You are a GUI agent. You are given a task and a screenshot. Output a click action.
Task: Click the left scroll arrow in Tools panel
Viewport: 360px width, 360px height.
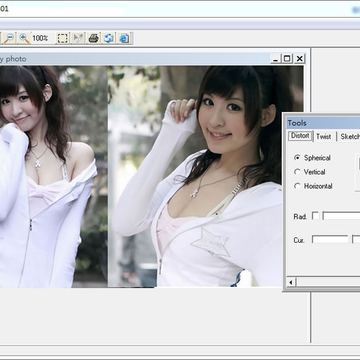tap(291, 282)
